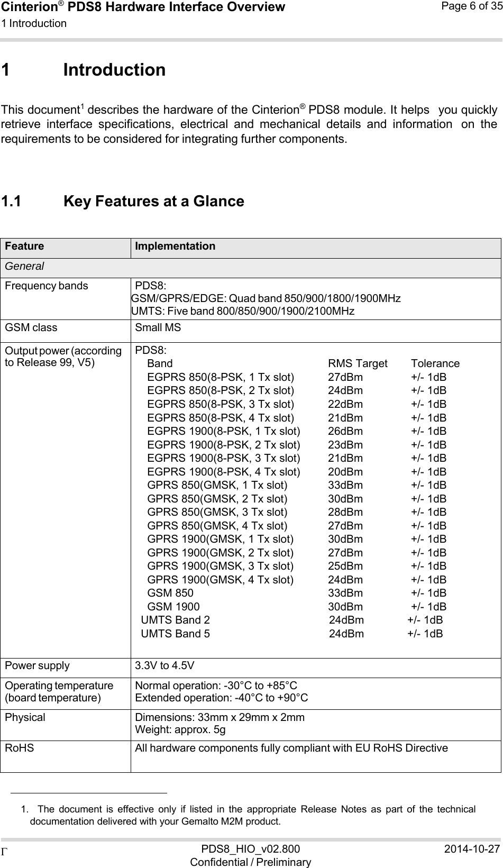Select the 'GPRS 850(GMSK, 3 Tx slot)' row
503x868 pixels.
(297, 513)
